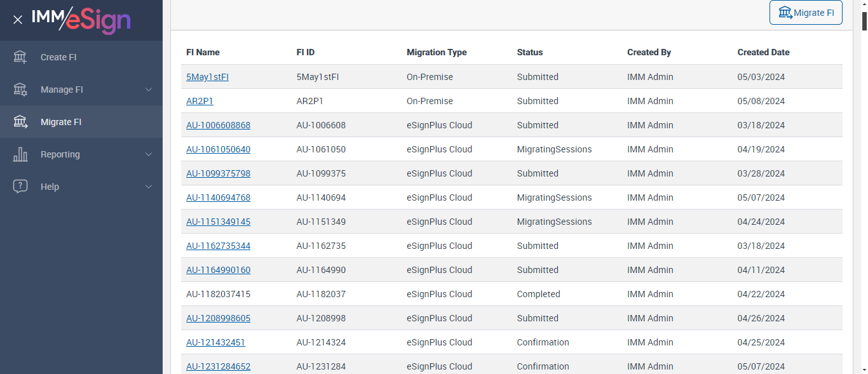Open the AU-1061050640 FI link
Screen dimensions: 868x374
(x=218, y=149)
